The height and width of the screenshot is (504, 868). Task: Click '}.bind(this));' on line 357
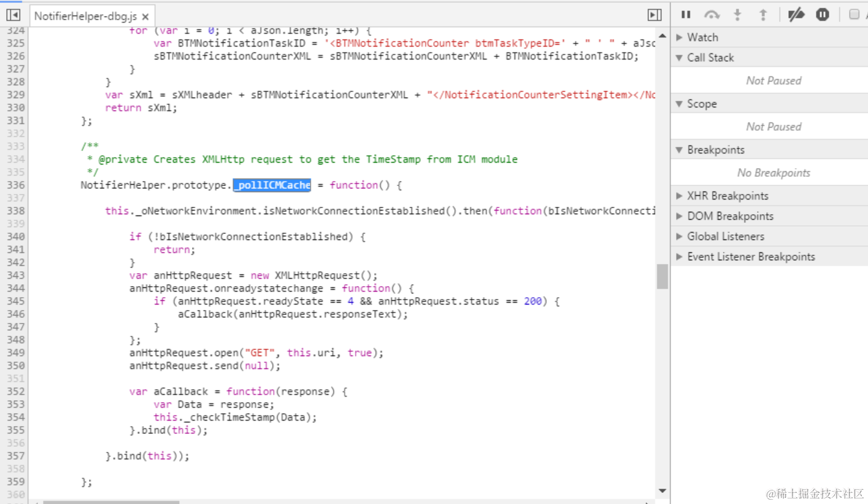148,456
